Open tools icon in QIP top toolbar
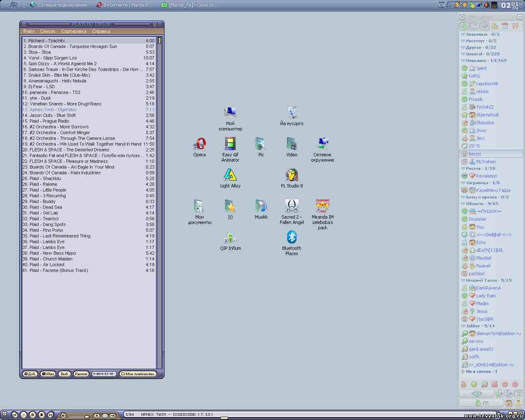The height and width of the screenshot is (420, 525). pos(515,26)
